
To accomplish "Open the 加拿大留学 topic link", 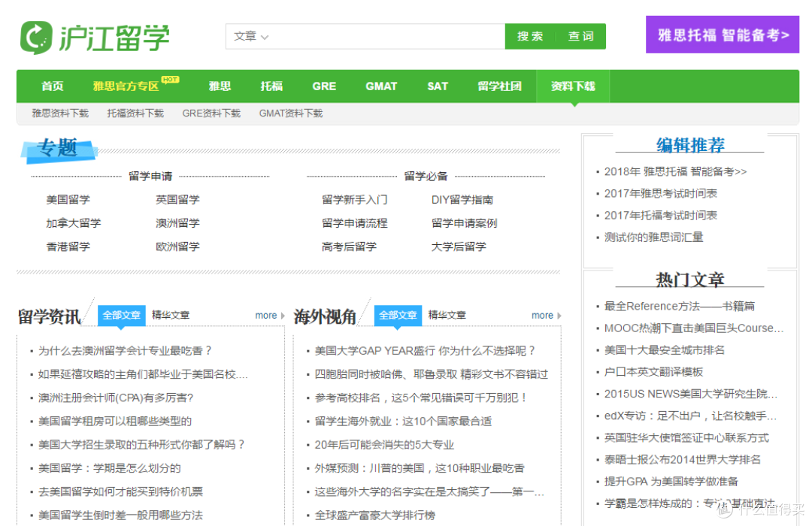I will (74, 223).
